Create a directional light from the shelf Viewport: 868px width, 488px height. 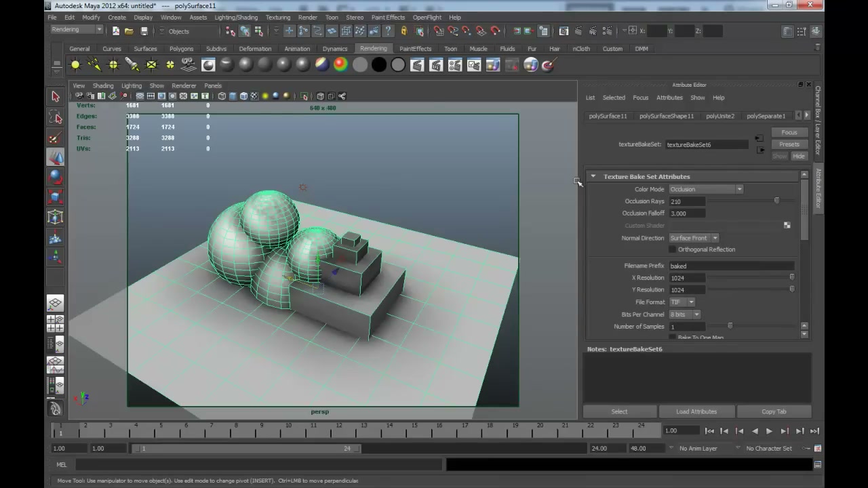(x=94, y=65)
